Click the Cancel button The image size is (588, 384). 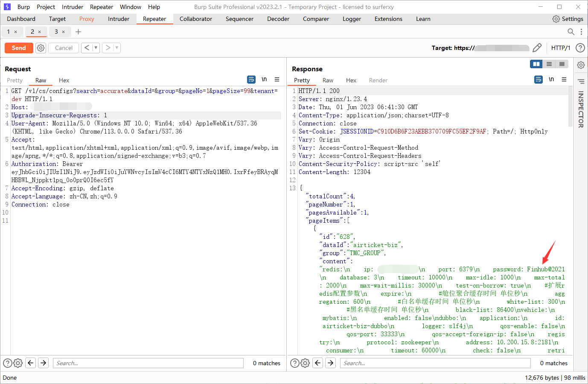64,48
